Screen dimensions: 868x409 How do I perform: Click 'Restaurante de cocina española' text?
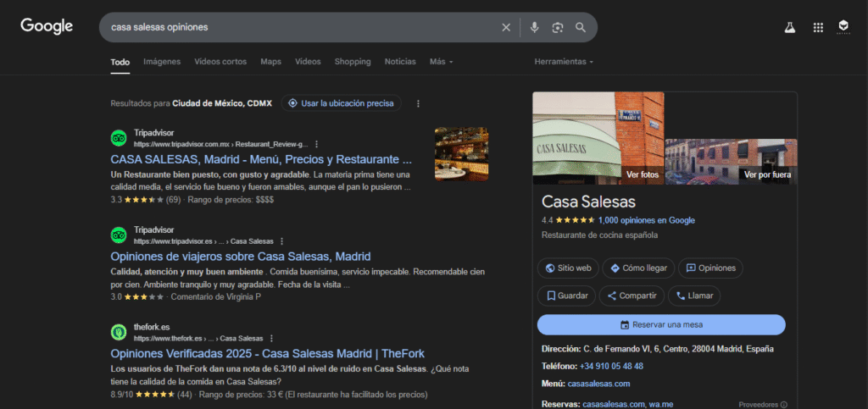tap(599, 235)
